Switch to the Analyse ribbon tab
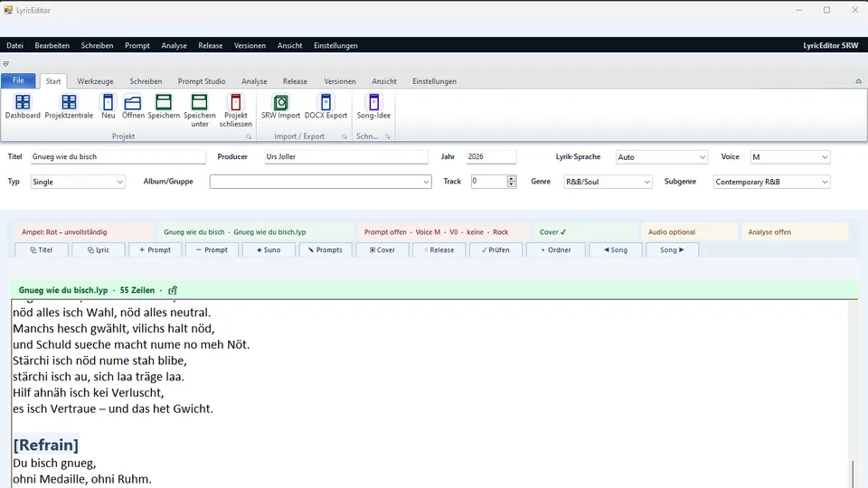Image resolution: width=868 pixels, height=488 pixels. 254,81
